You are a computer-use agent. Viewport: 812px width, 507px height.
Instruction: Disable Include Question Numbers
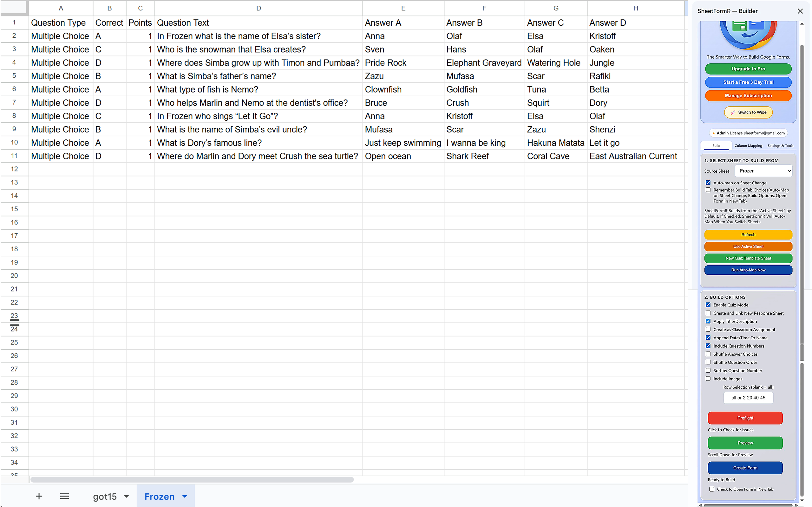pos(708,346)
